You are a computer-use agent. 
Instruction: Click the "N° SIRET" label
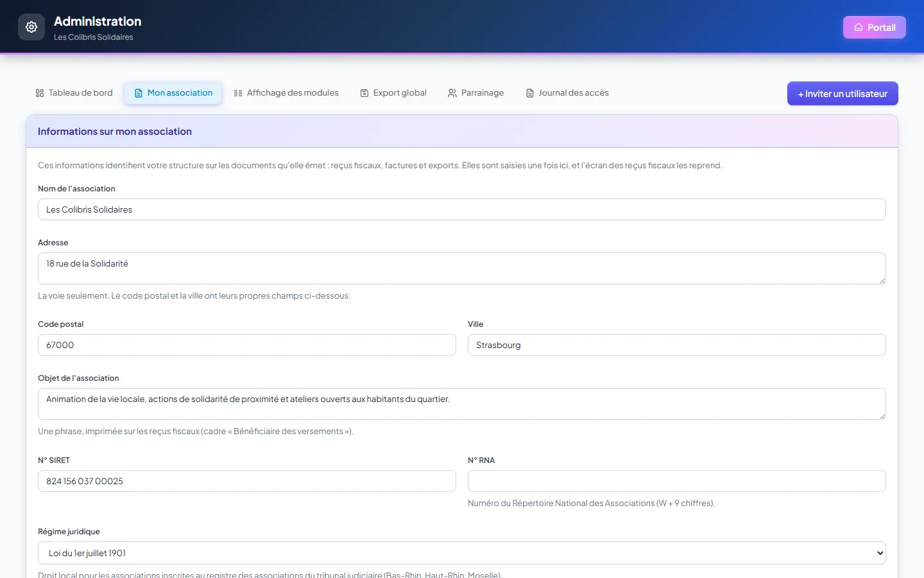coord(54,460)
